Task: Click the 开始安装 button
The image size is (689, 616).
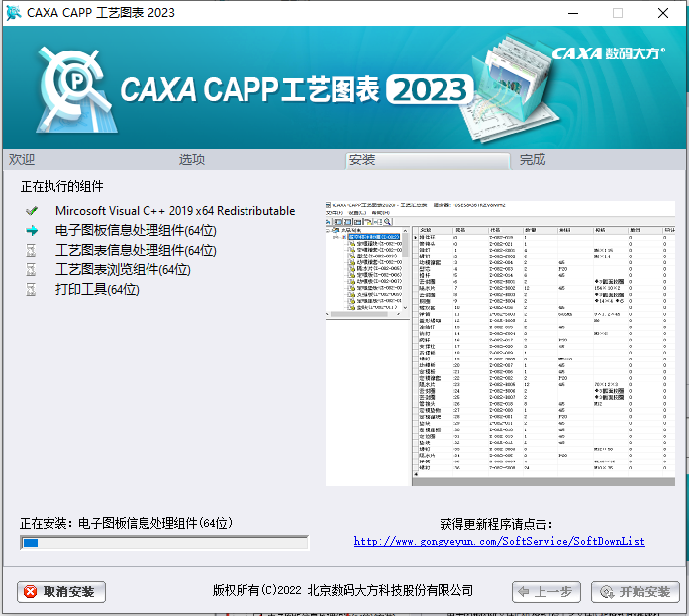Action: [x=636, y=592]
